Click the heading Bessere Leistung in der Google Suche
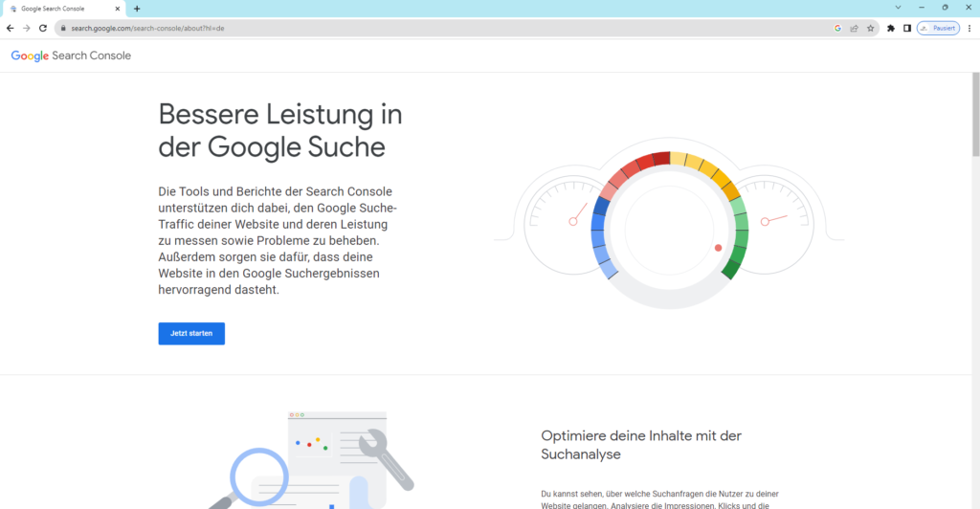 click(x=280, y=130)
